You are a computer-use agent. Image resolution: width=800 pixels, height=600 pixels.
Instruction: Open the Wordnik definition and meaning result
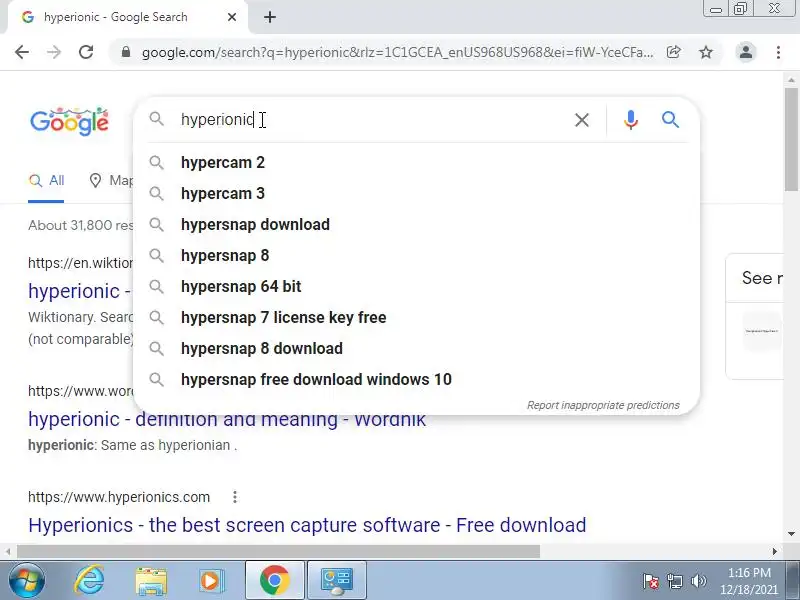click(x=227, y=421)
